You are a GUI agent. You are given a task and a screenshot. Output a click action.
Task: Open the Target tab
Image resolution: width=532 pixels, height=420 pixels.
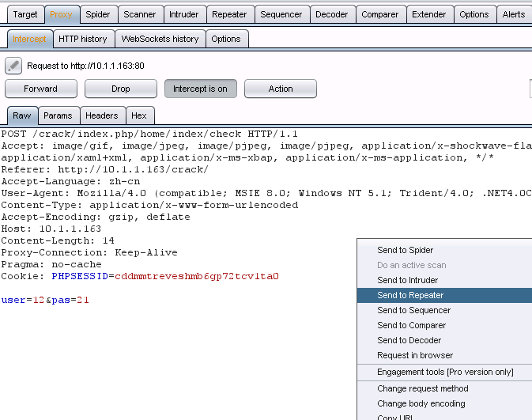(x=25, y=14)
